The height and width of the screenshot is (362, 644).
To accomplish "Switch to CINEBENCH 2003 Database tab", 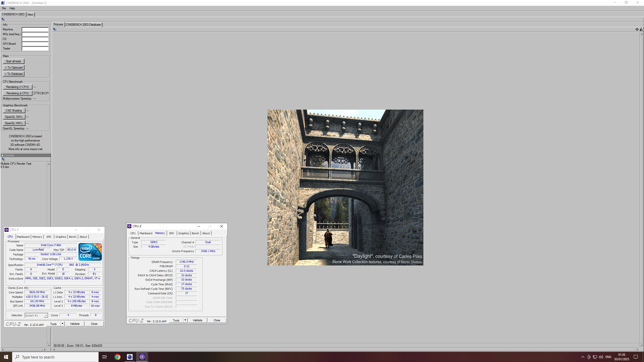I will tap(83, 25).
